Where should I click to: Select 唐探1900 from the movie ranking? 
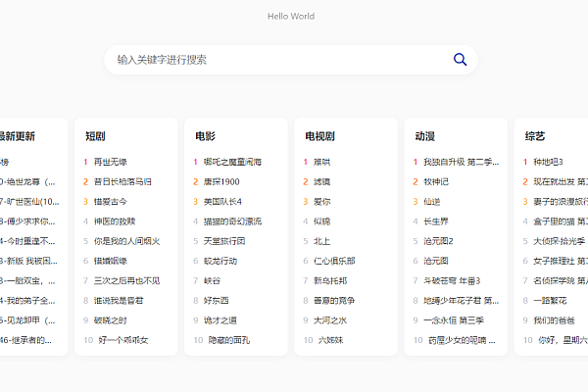(221, 181)
